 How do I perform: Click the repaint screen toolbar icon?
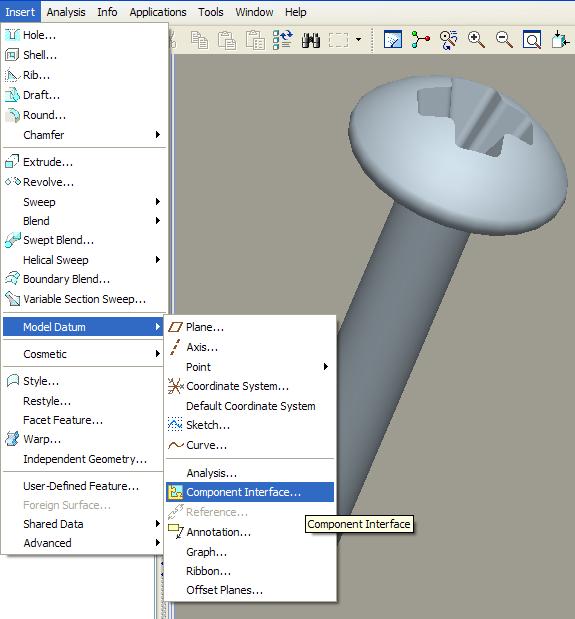coord(393,40)
